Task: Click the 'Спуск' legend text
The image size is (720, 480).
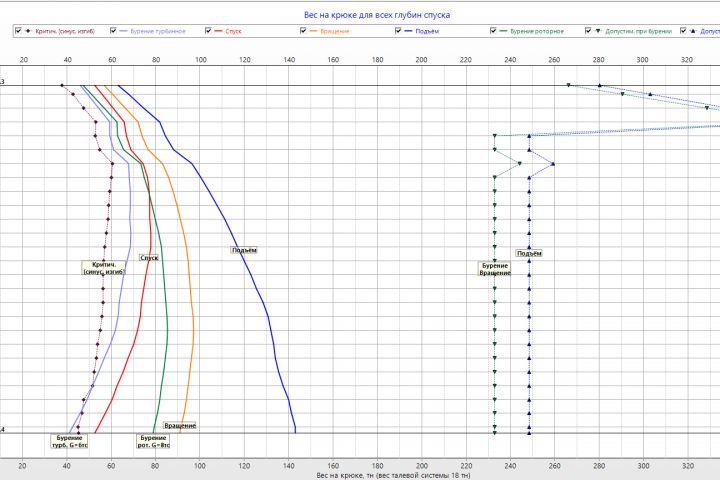Action: coord(233,31)
